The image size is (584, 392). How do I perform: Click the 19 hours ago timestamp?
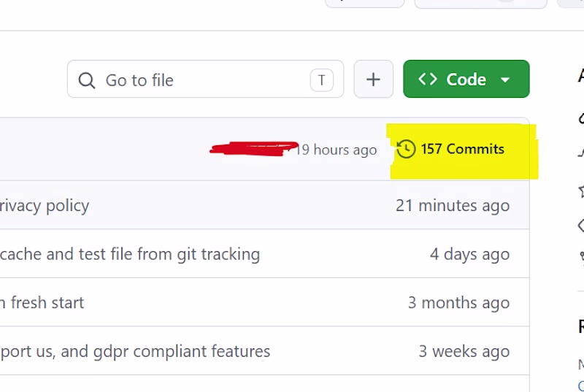tap(336, 150)
